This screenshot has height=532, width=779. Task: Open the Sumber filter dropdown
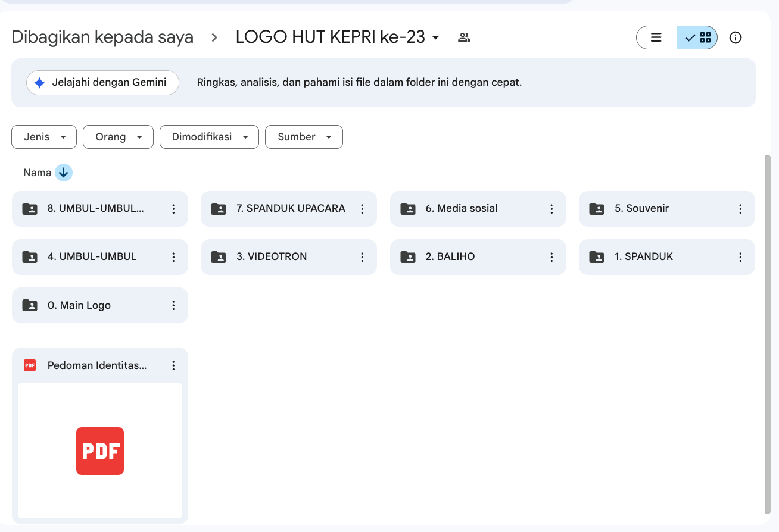coord(304,137)
